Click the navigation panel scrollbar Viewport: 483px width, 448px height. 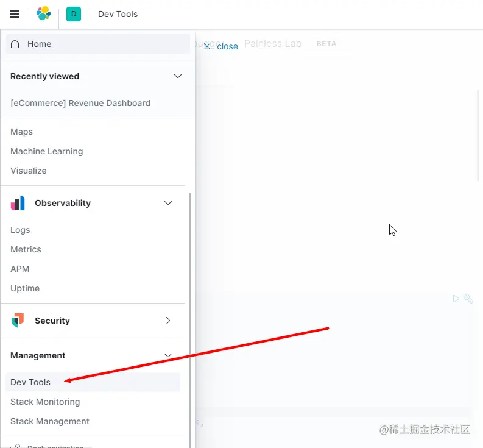tap(190, 320)
